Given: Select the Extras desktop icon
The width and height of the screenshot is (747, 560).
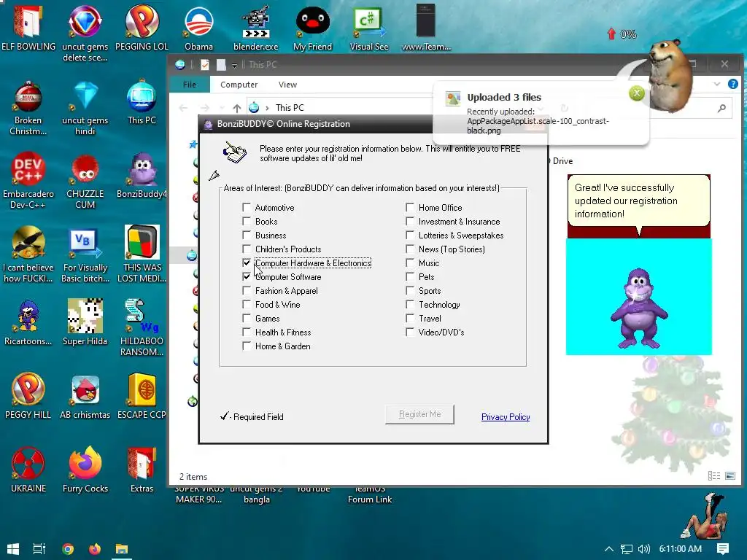Looking at the screenshot, I should (142, 470).
